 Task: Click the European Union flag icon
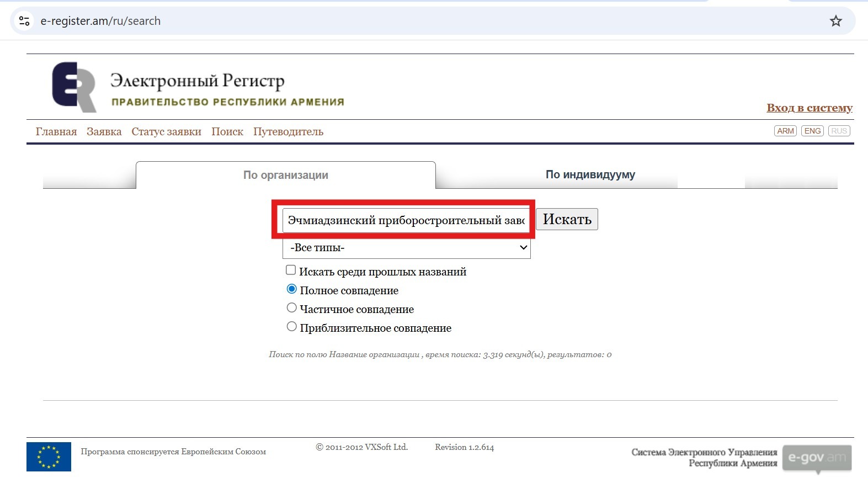coord(49,457)
